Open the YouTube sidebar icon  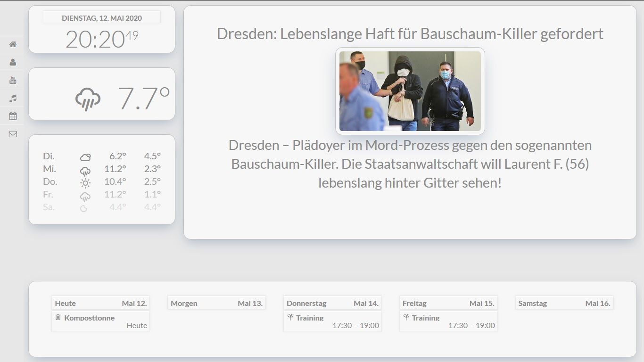pos(13,80)
